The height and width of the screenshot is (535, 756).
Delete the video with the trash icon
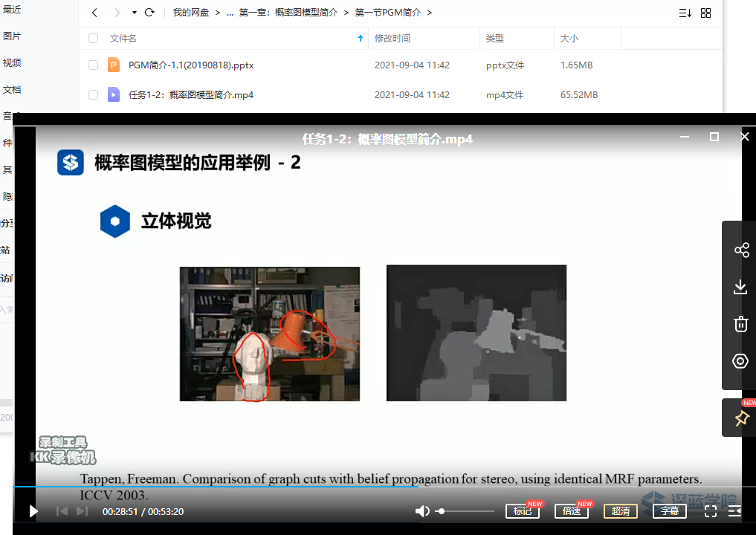click(x=741, y=324)
